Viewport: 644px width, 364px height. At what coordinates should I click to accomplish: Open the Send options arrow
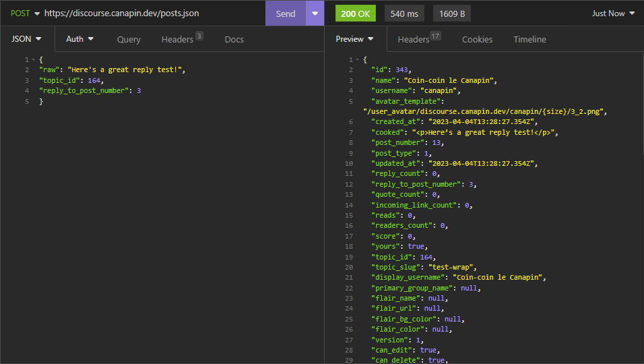point(315,13)
